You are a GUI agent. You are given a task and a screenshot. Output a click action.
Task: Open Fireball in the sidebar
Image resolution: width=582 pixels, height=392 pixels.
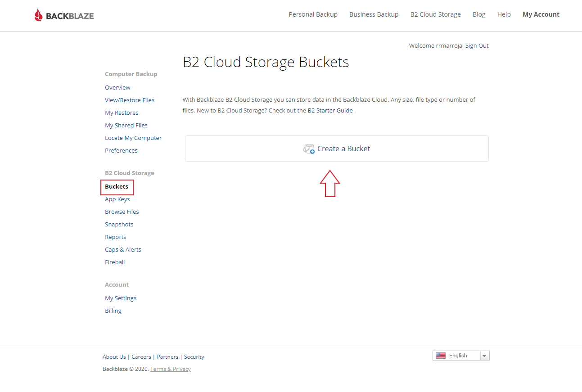coord(115,262)
